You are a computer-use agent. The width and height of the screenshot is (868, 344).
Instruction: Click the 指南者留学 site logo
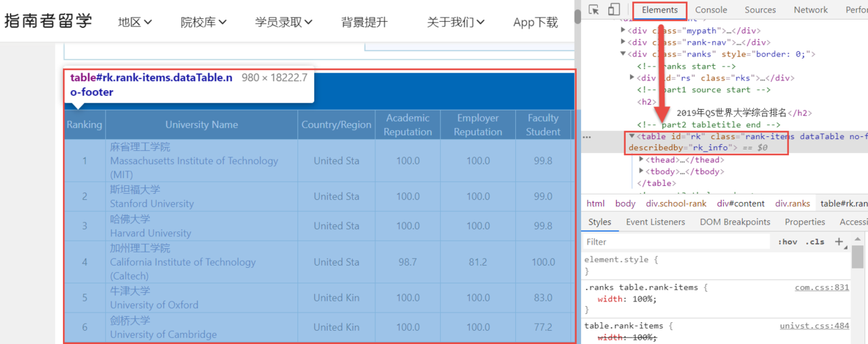(48, 21)
